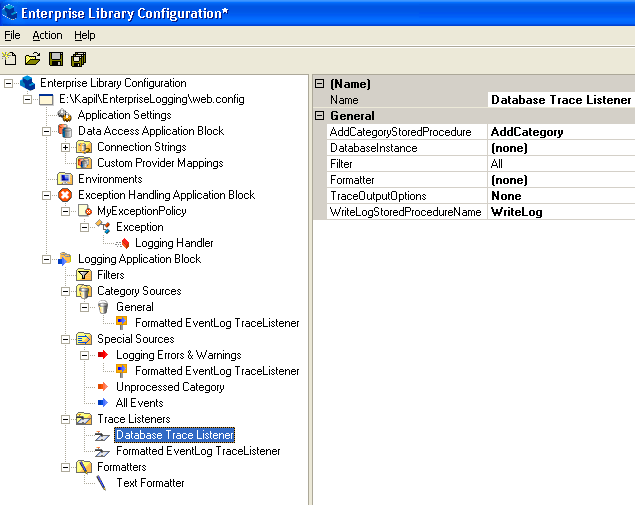The height and width of the screenshot is (512, 635).
Task: Click the Data Access Application Block icon
Action: coord(65,131)
